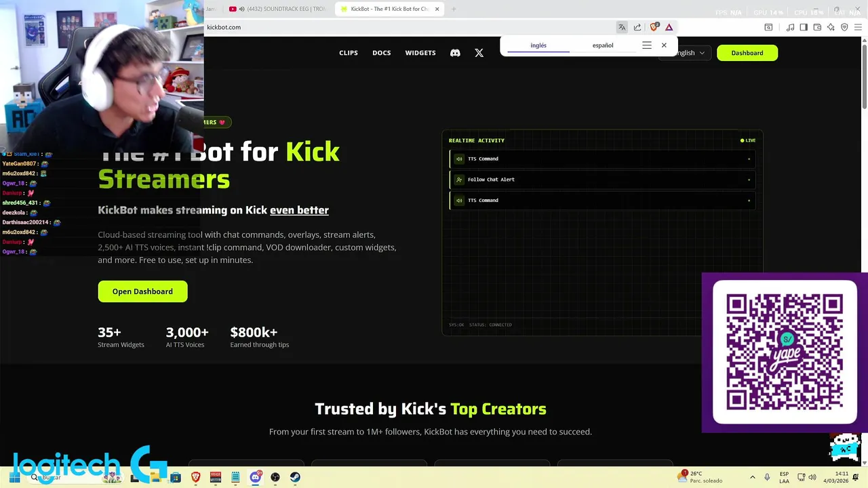Click the Dashboard button in navbar
This screenshot has height=488, width=868.
(x=747, y=53)
